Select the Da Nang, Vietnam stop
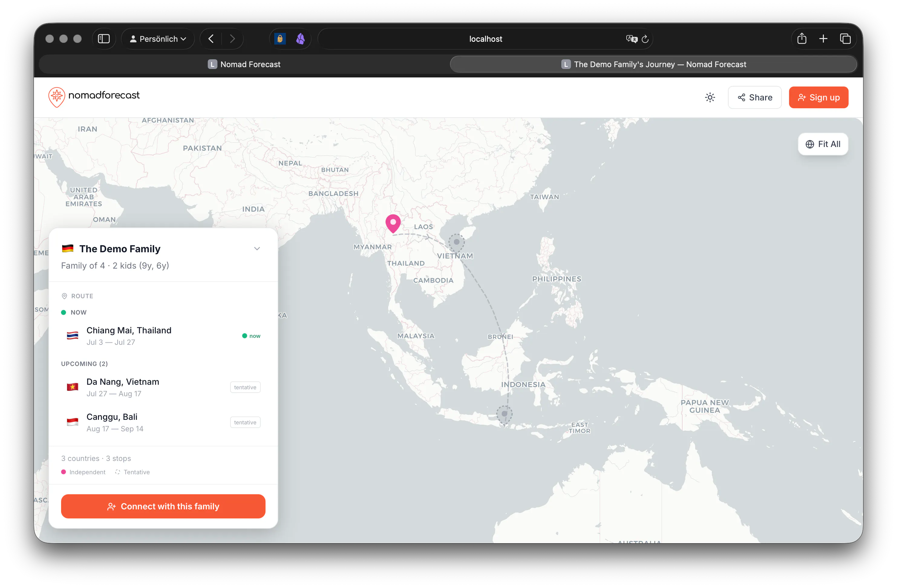 point(163,387)
